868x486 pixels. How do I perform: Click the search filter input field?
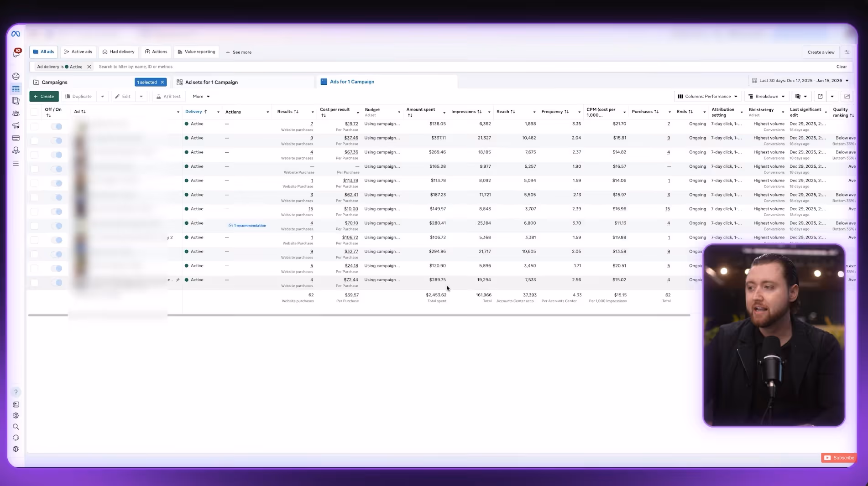pyautogui.click(x=463, y=67)
